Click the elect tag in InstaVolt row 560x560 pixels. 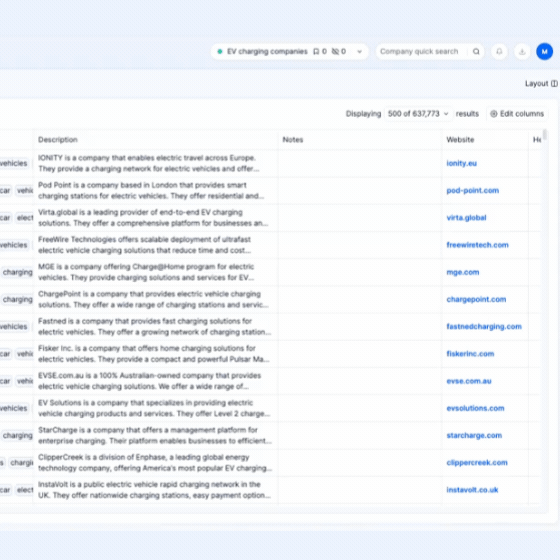tap(24, 490)
